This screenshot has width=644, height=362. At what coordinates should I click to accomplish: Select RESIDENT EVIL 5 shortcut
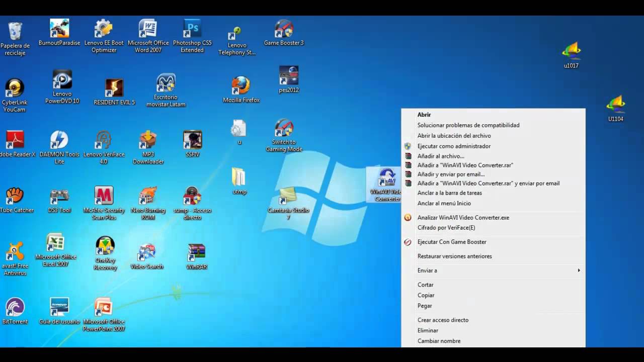114,92
